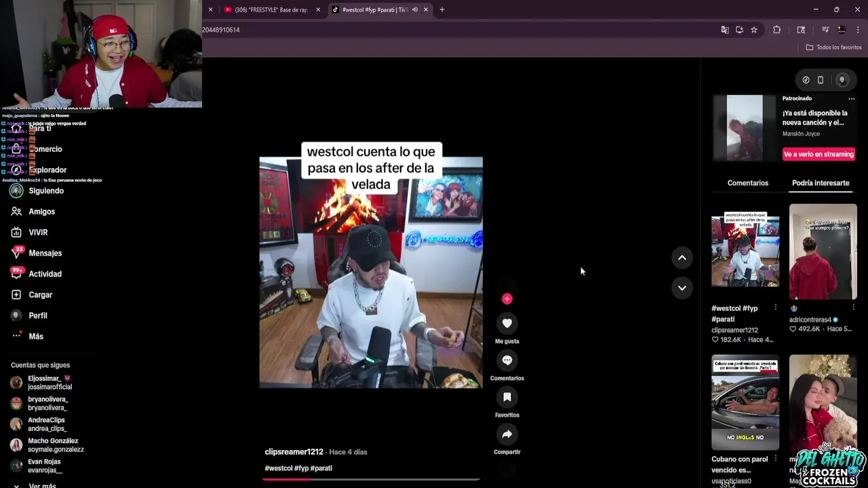Screen dimensions: 868x488
Task: Switch to the Podría interesarte tab
Action: pos(821,183)
